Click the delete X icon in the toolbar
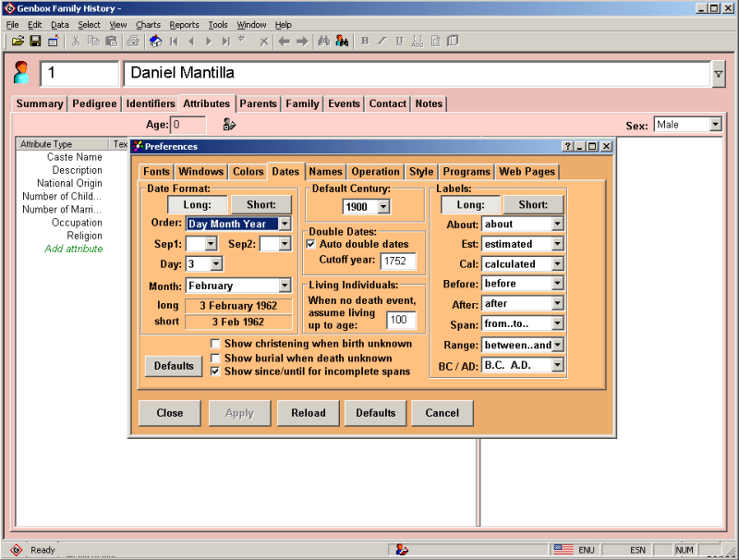The height and width of the screenshot is (560, 739). pos(261,41)
